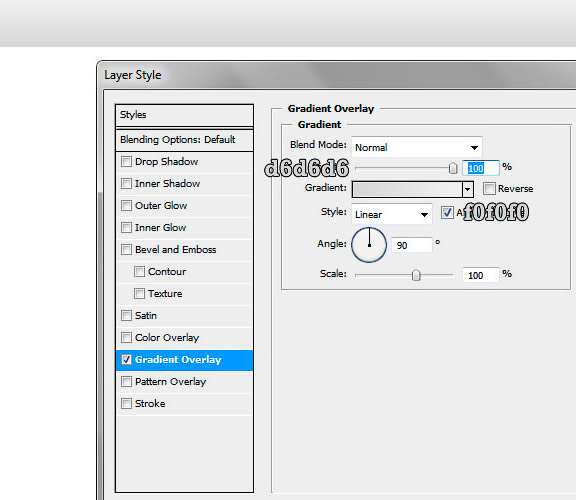Open the Blend Mode dropdown

click(417, 147)
